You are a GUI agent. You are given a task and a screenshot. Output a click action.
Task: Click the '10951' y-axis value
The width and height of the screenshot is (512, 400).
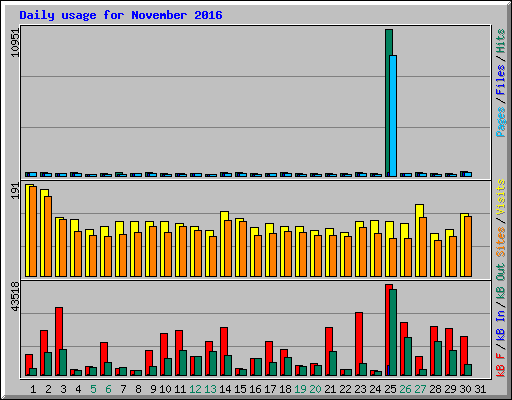[15, 43]
